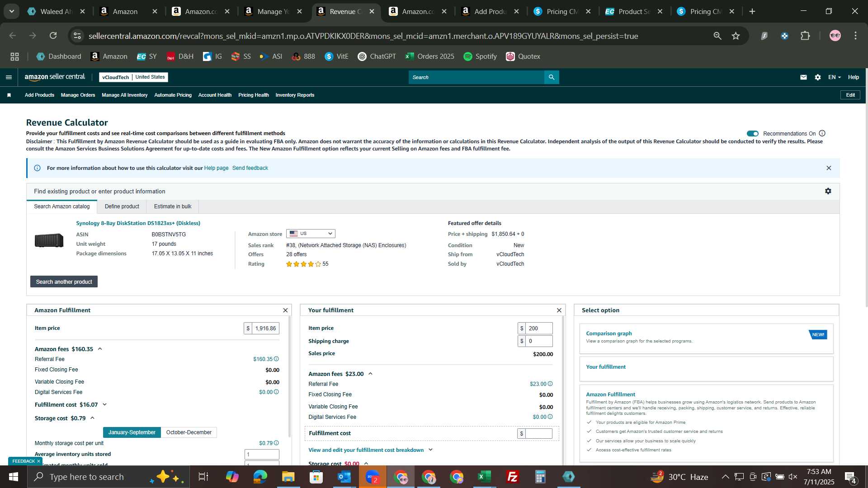This screenshot has width=868, height=488.
Task: Open Excel from the taskbar
Action: [484, 477]
